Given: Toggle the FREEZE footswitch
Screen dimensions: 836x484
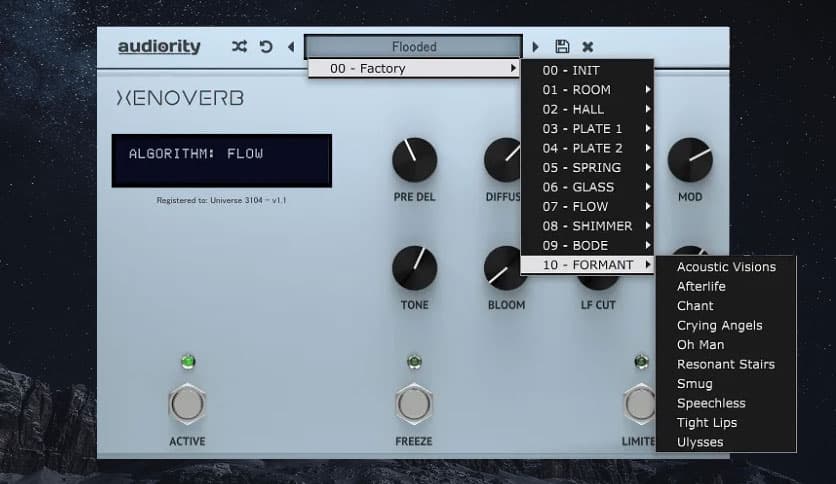Looking at the screenshot, I should coord(414,404).
